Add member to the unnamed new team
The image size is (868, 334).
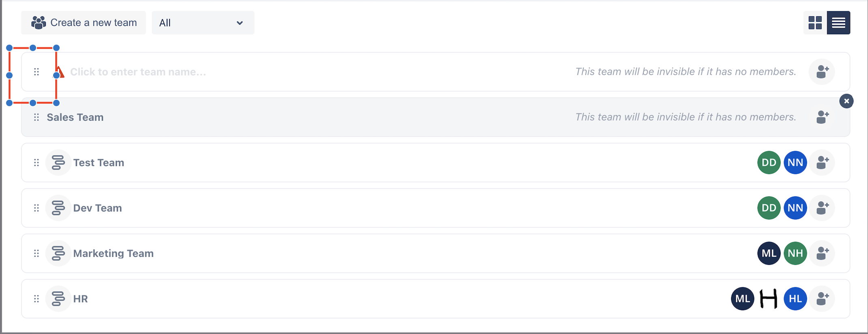click(822, 72)
